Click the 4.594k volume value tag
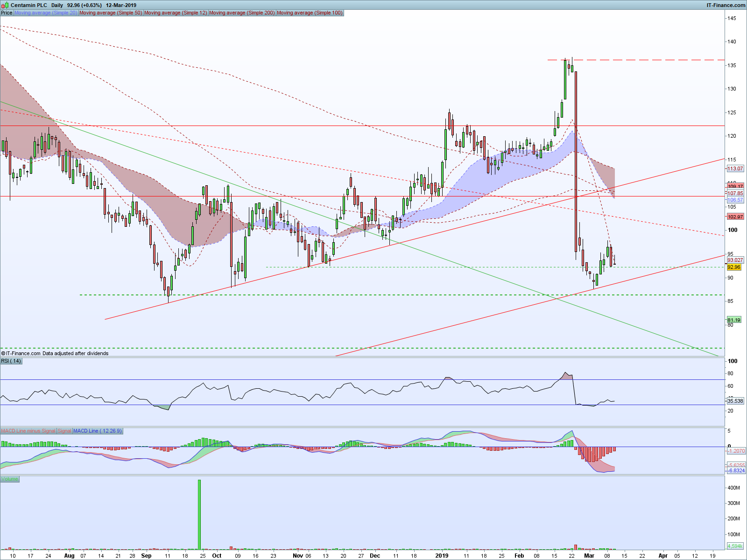747x560 pixels. click(735, 546)
